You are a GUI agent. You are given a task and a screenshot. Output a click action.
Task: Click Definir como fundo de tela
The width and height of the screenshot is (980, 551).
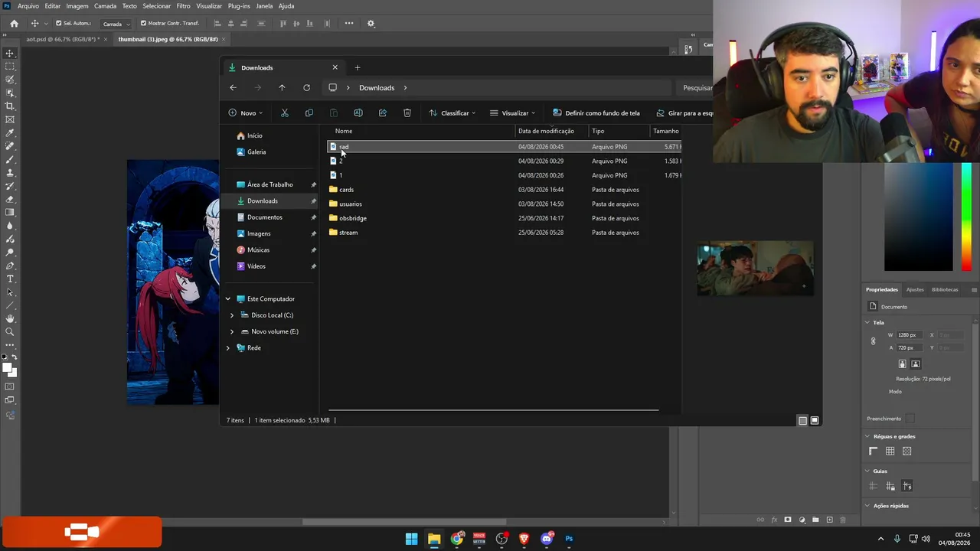point(596,112)
